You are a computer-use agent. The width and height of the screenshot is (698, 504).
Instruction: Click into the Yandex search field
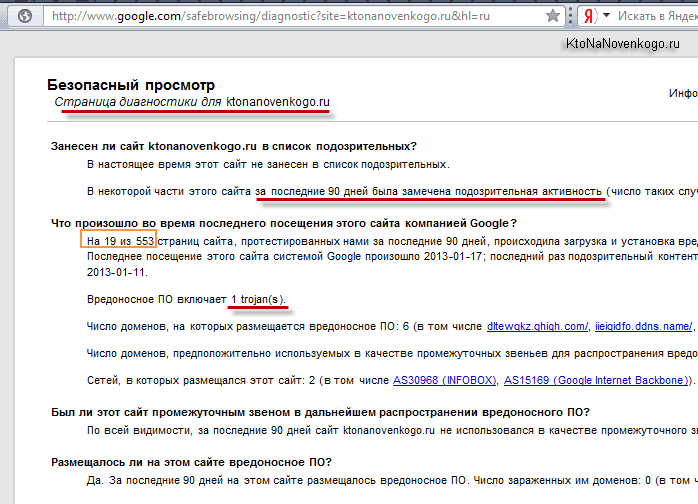coord(655,16)
